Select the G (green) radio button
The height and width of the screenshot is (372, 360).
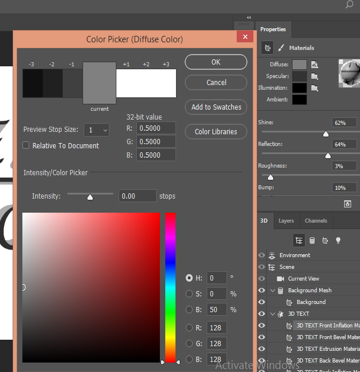[189, 343]
